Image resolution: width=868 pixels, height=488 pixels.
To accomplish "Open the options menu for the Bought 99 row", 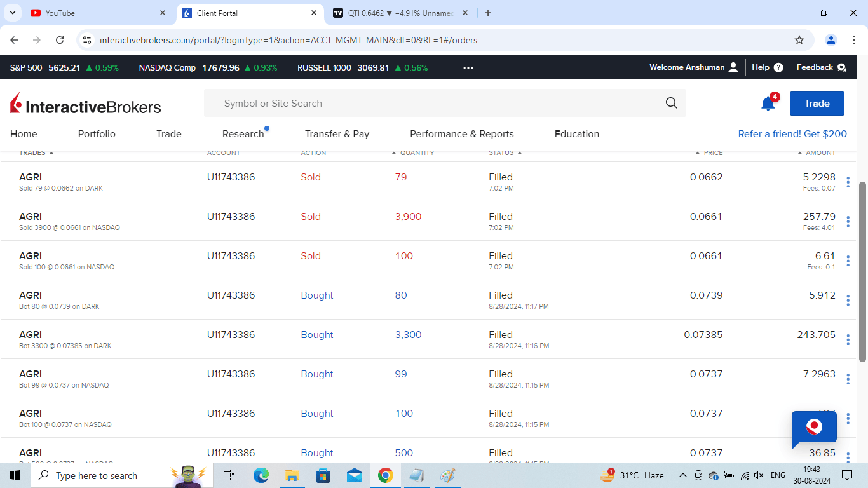I will tap(848, 379).
